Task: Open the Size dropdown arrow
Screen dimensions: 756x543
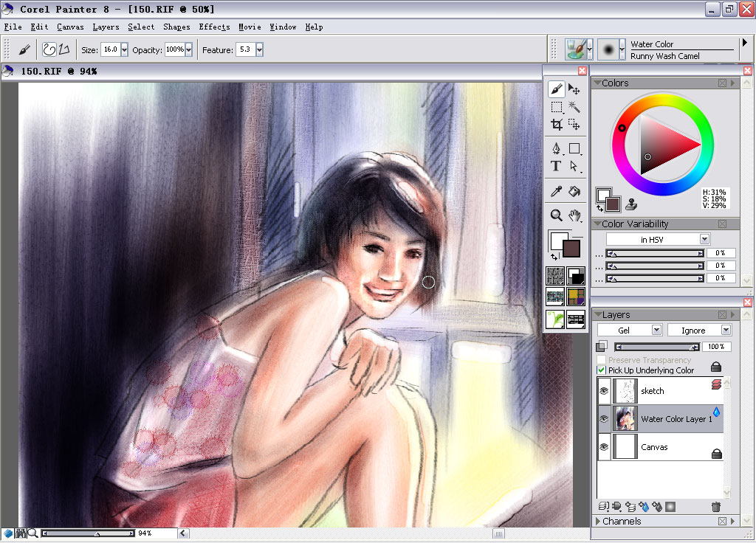Action: [x=124, y=49]
